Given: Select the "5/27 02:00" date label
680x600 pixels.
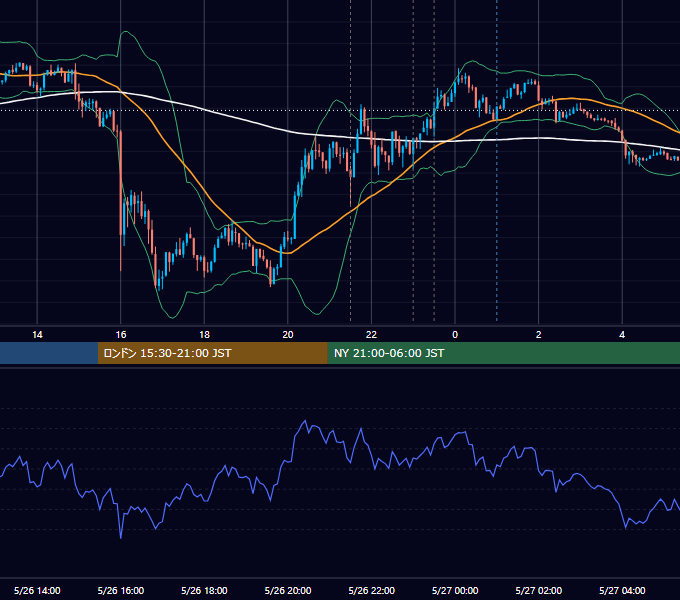Looking at the screenshot, I should point(539,590).
